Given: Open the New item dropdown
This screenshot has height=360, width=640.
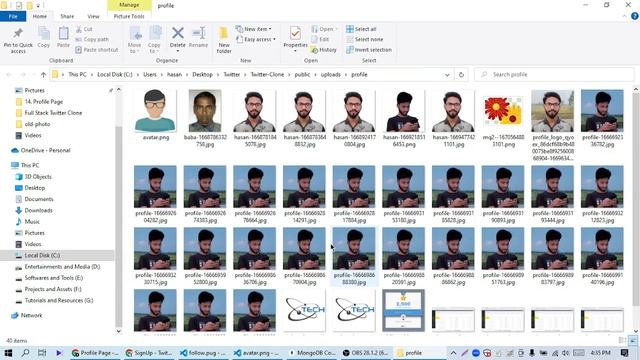Looking at the screenshot, I should (x=253, y=29).
